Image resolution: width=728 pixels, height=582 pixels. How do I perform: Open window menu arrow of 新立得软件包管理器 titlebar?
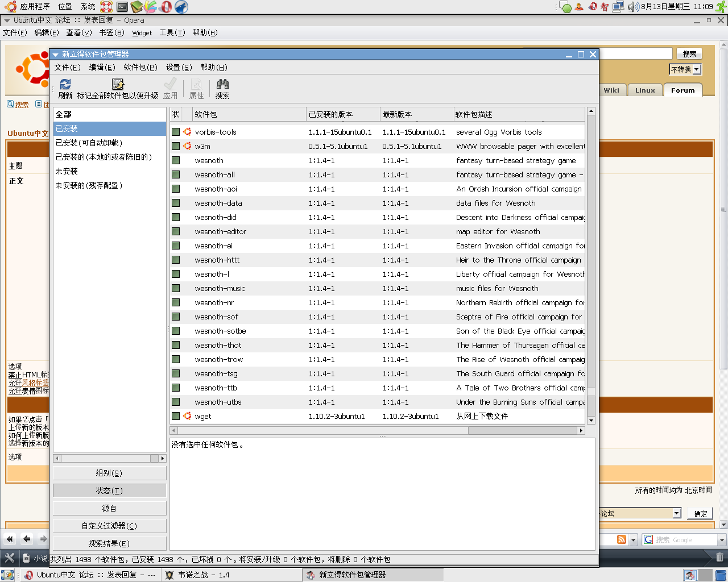coord(56,55)
